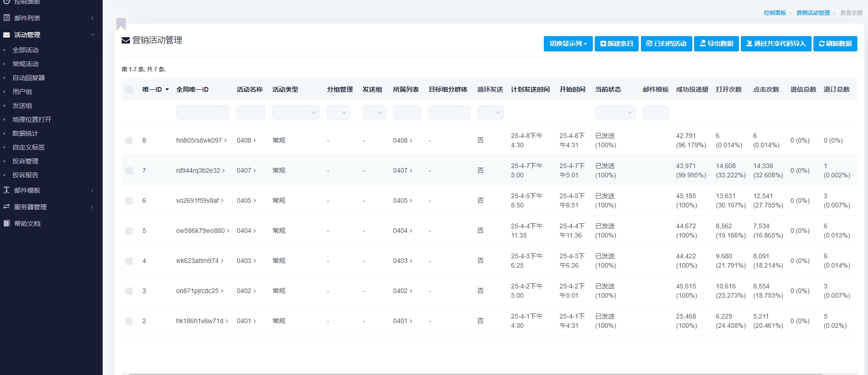Click the 帮助文档 book icon in sidebar
Screen dimensions: 868x375
[6, 224]
